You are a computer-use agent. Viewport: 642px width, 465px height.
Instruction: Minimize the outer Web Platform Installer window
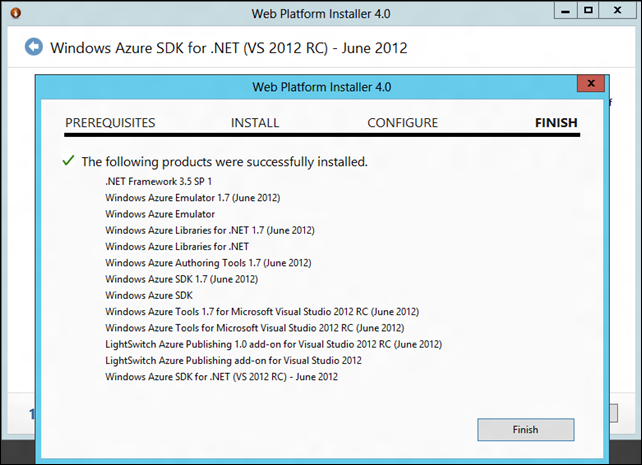pos(564,10)
